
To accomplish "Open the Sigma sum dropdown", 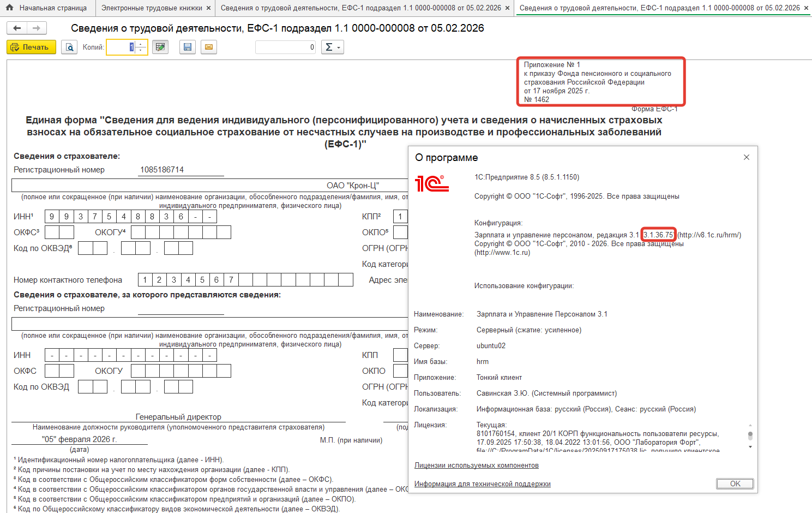I will click(332, 47).
